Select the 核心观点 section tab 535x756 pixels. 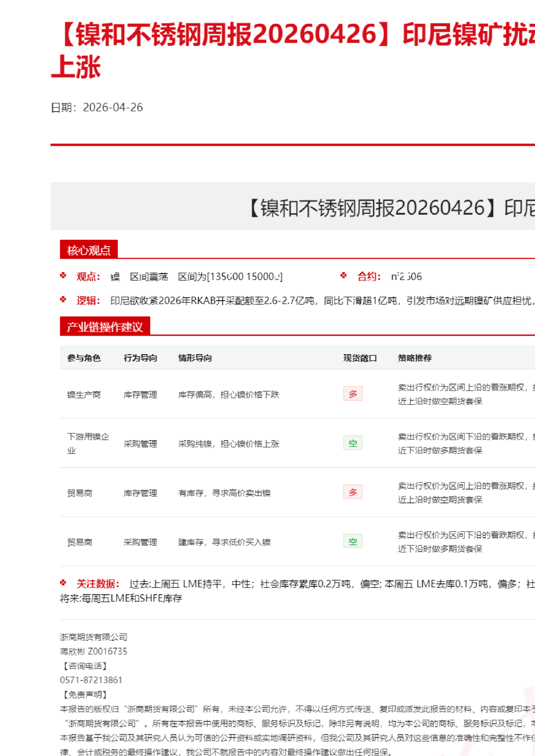click(89, 250)
